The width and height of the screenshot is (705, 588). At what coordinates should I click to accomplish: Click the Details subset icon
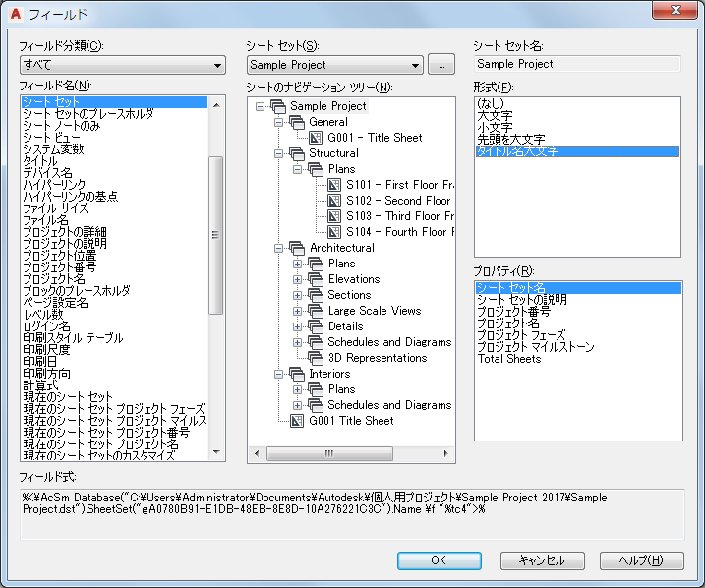pyautogui.click(x=316, y=326)
